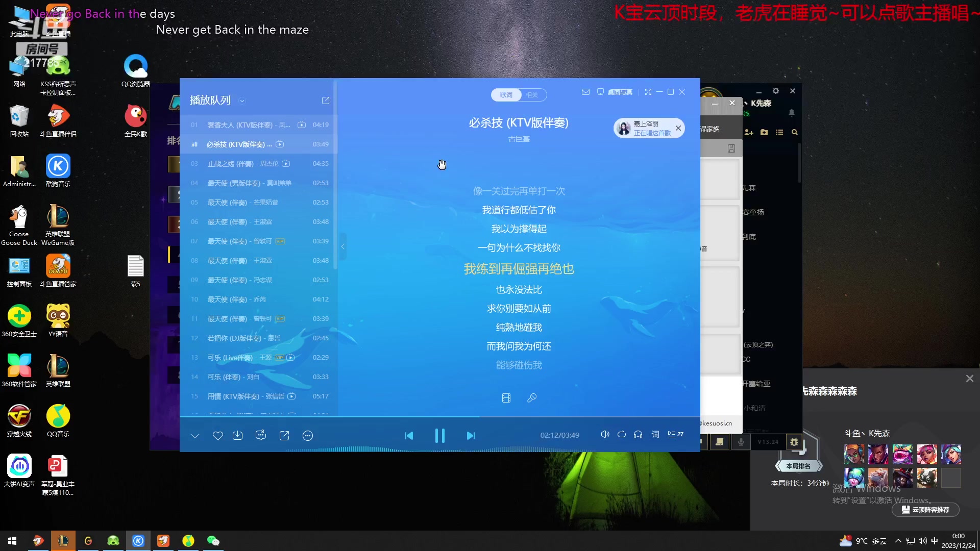Select 若把你 (DJ版伴奏) track

(x=258, y=338)
